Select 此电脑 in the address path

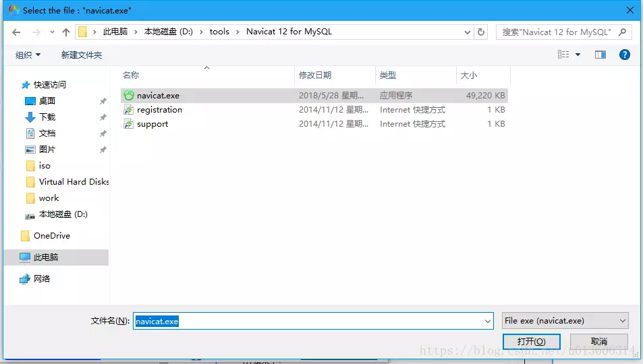coord(115,32)
